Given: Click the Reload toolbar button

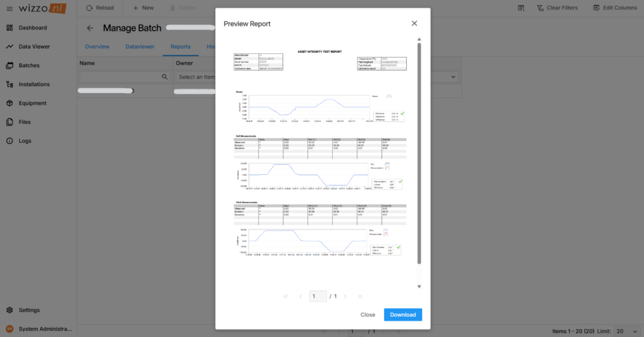Looking at the screenshot, I should click(100, 8).
